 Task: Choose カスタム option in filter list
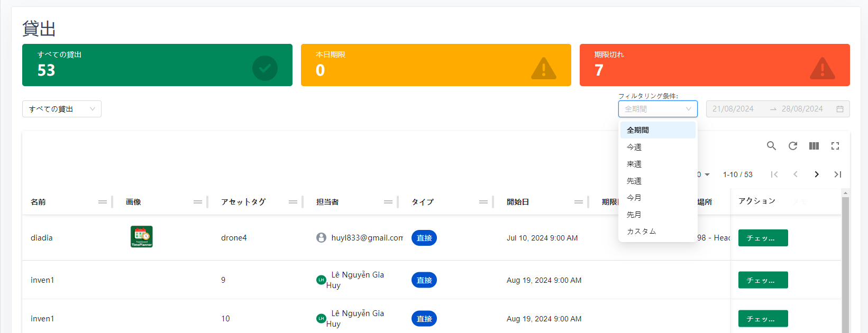tap(641, 232)
